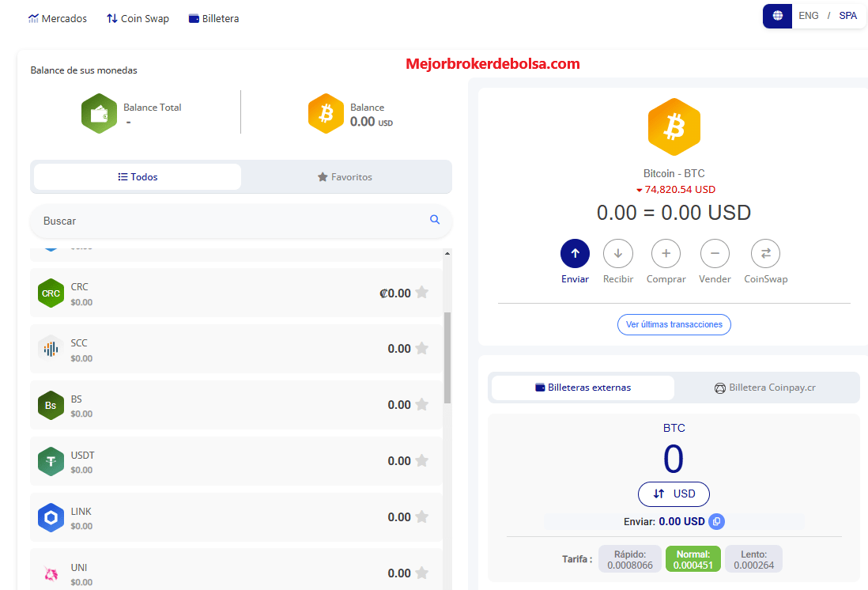Open Ver últimas transacciones

(x=674, y=324)
